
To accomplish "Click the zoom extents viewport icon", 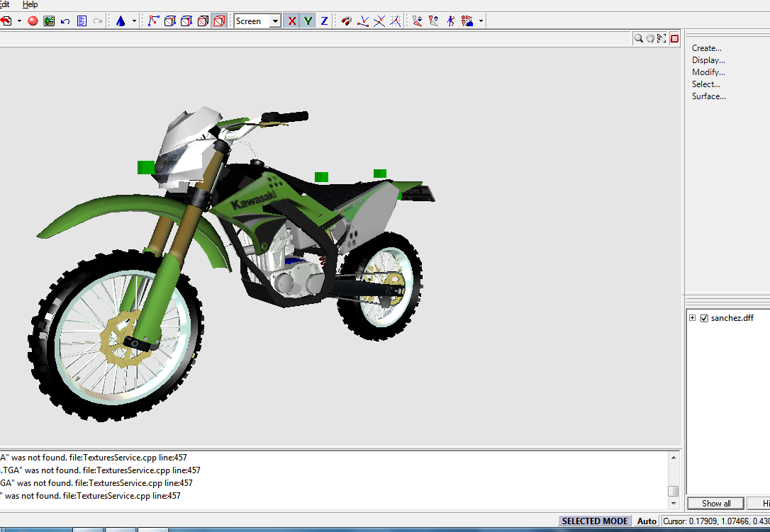I will (662, 38).
